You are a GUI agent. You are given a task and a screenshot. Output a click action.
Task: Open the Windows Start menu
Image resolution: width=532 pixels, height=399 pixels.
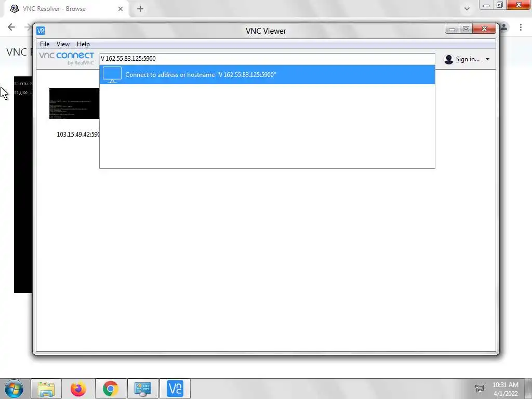point(14,389)
